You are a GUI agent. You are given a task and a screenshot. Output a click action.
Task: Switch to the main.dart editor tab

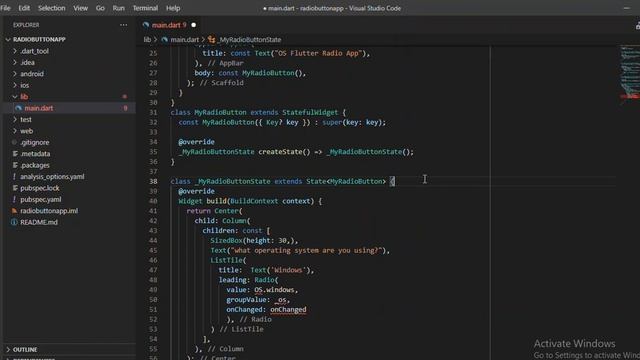pos(169,25)
